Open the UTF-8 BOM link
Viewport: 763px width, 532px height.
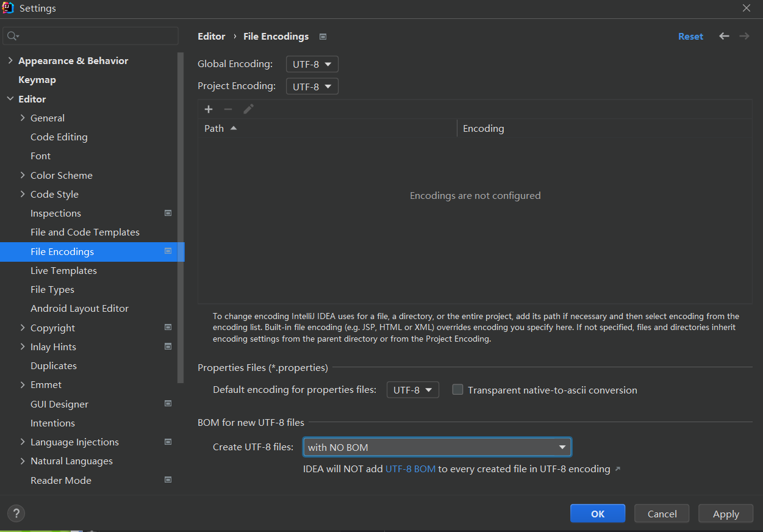(410, 469)
